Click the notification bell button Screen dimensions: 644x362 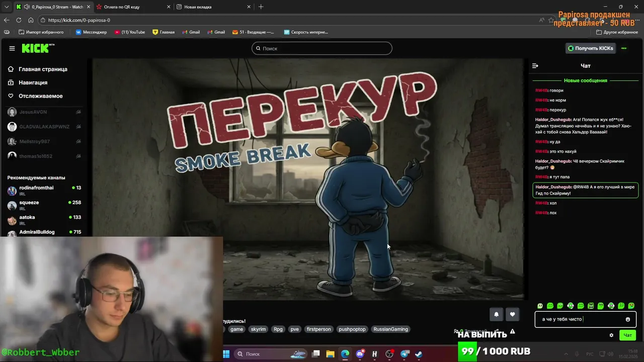click(x=496, y=314)
